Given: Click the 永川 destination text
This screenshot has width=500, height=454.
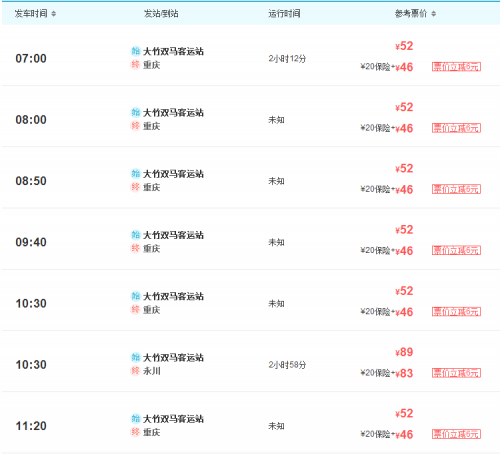Looking at the screenshot, I should click(x=152, y=371).
